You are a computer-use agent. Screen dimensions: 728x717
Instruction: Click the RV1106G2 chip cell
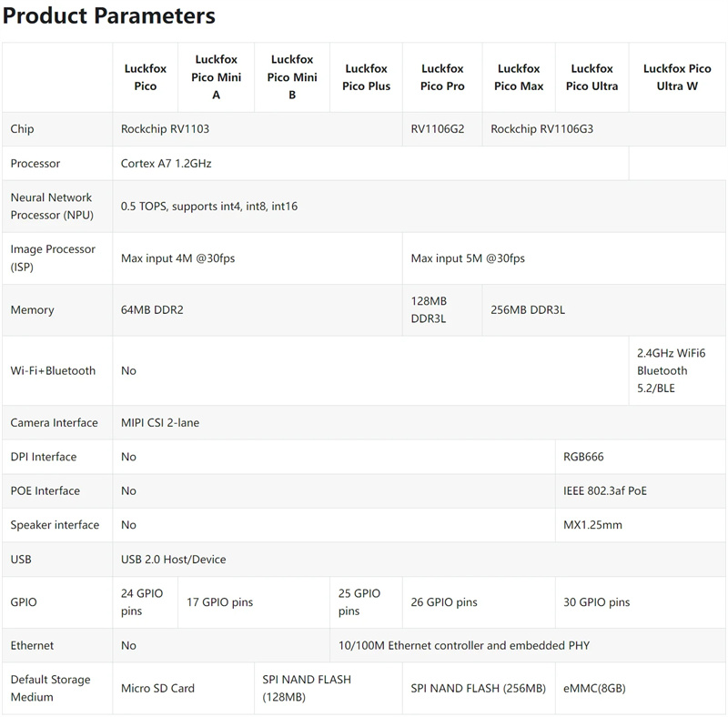(442, 129)
